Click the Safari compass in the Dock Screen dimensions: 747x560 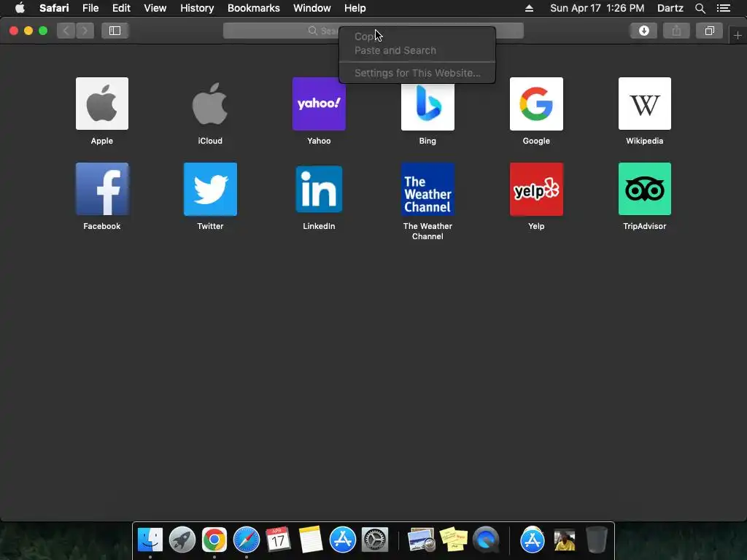(x=247, y=540)
